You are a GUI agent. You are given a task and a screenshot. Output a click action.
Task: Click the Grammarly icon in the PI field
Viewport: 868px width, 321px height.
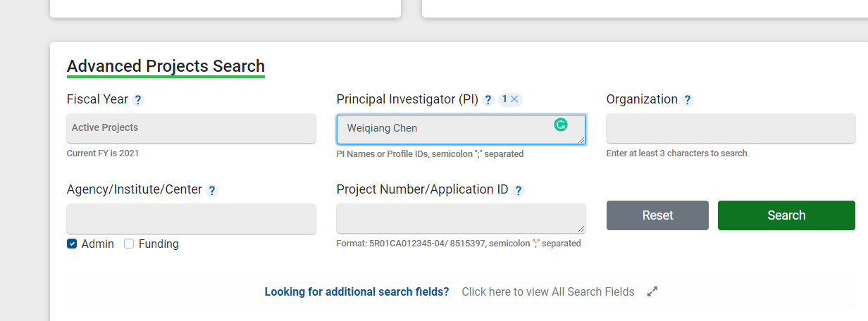561,125
